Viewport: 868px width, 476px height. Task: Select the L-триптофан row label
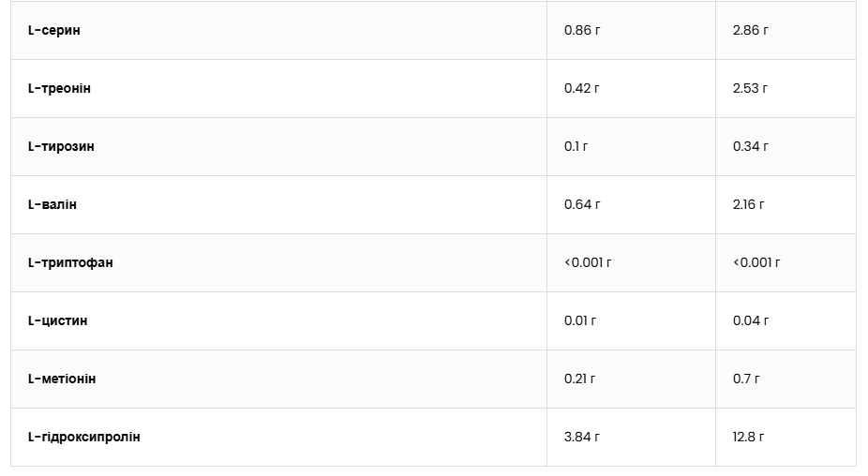point(70,262)
